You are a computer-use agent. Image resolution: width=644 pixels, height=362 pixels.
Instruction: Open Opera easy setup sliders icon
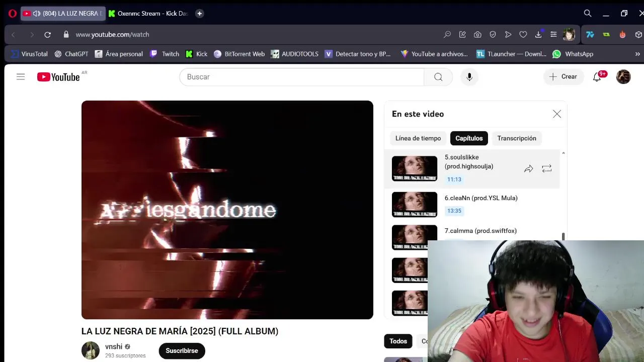pyautogui.click(x=553, y=35)
